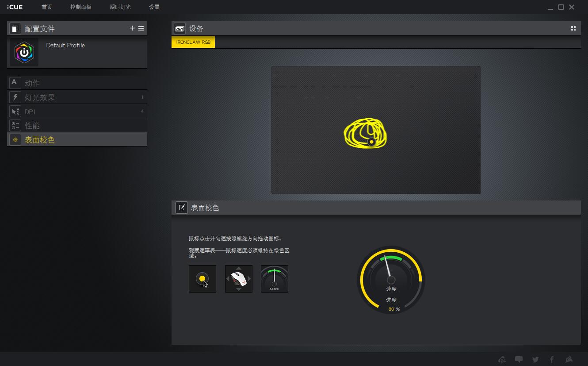The width and height of the screenshot is (588, 366).
Task: Open the 瞬时灯光 menu
Action: pos(120,7)
